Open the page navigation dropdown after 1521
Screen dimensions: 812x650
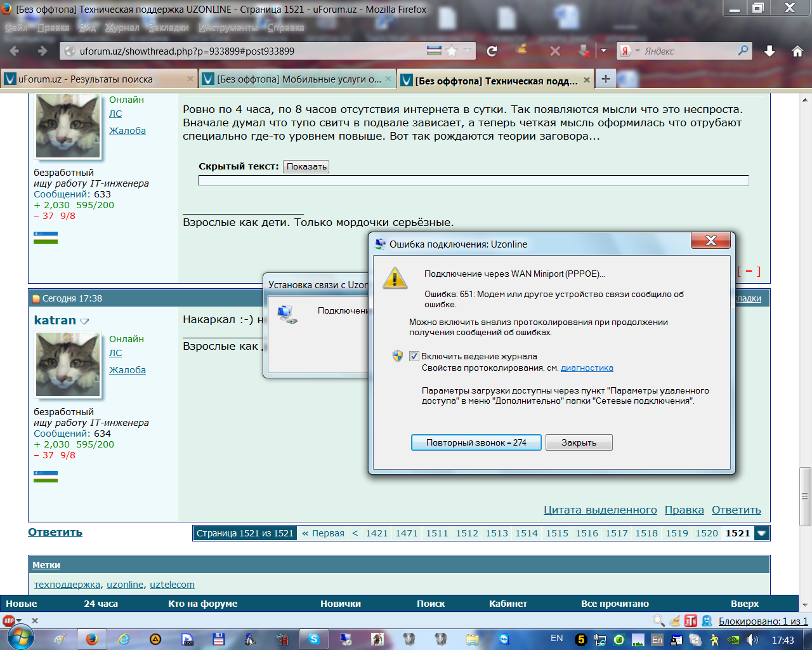[x=763, y=533]
